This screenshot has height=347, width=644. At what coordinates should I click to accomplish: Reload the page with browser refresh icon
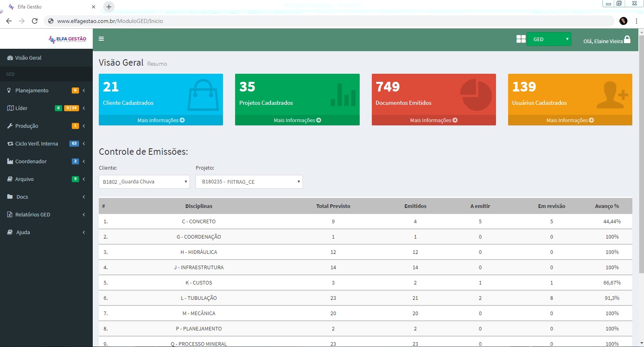[x=35, y=21]
